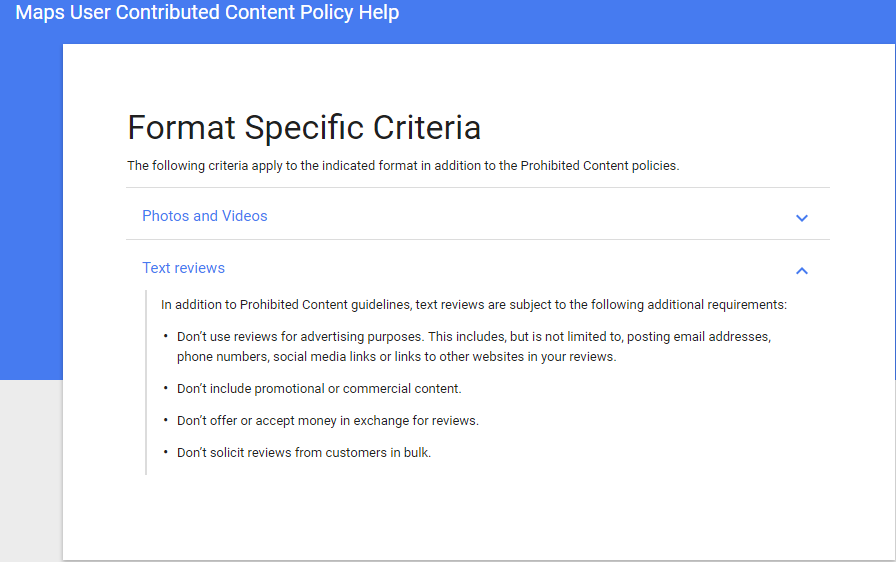Click the bullet dot before "Don't include promotional"
Screen dimensions: 896x562
pyautogui.click(x=166, y=388)
